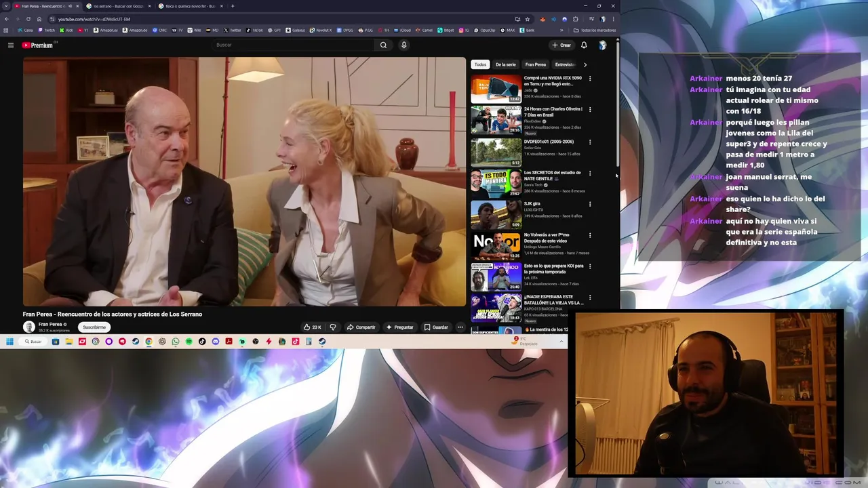868x488 pixels.
Task: Open the Amazon.es bookmark
Action: point(106,30)
